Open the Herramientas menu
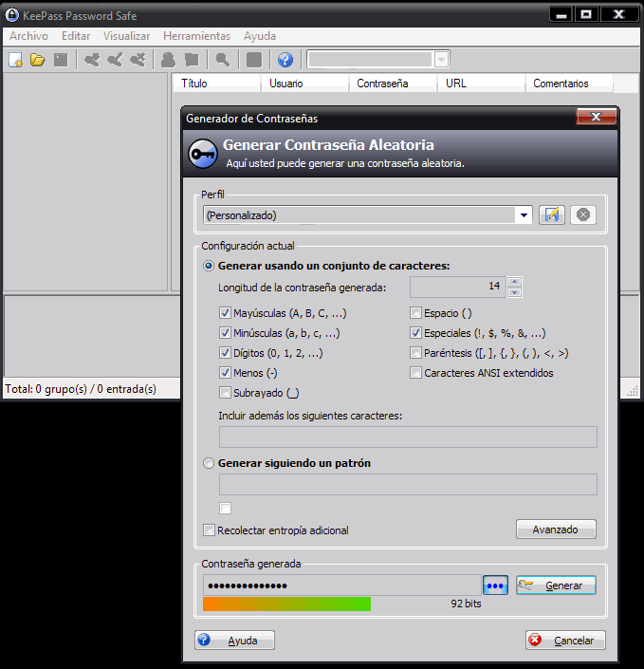This screenshot has width=644, height=669. click(x=196, y=36)
